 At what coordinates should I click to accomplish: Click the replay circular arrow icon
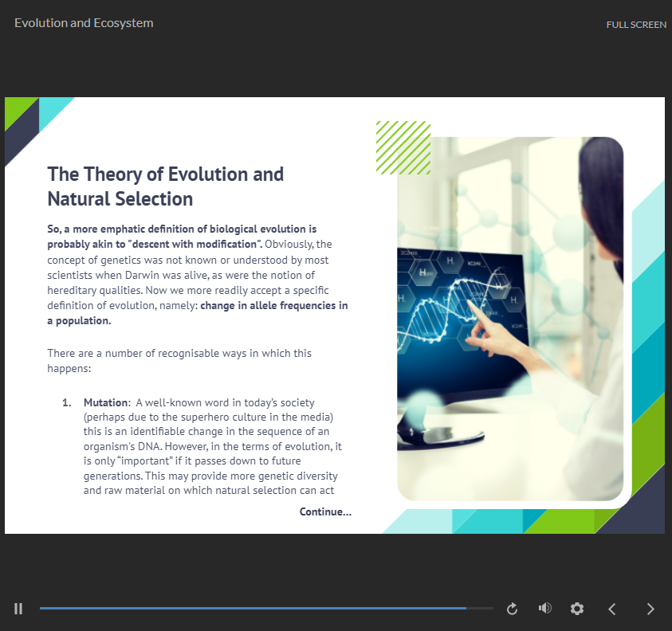pos(513,609)
